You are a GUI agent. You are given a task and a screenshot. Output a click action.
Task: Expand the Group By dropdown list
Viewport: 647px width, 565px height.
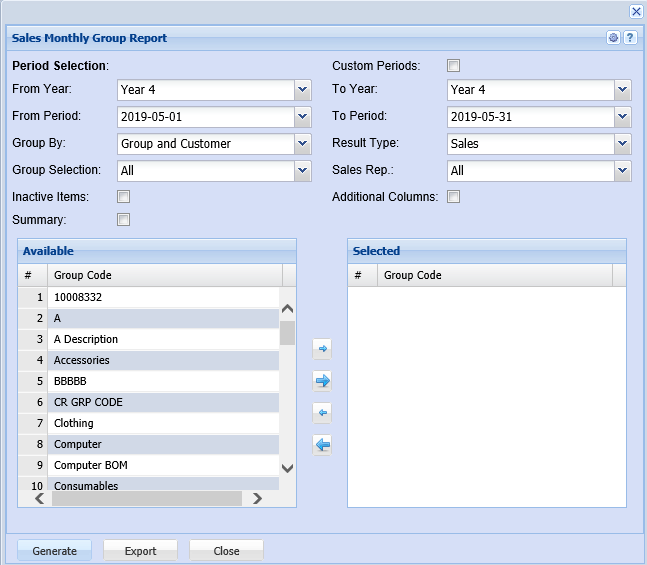click(x=303, y=144)
